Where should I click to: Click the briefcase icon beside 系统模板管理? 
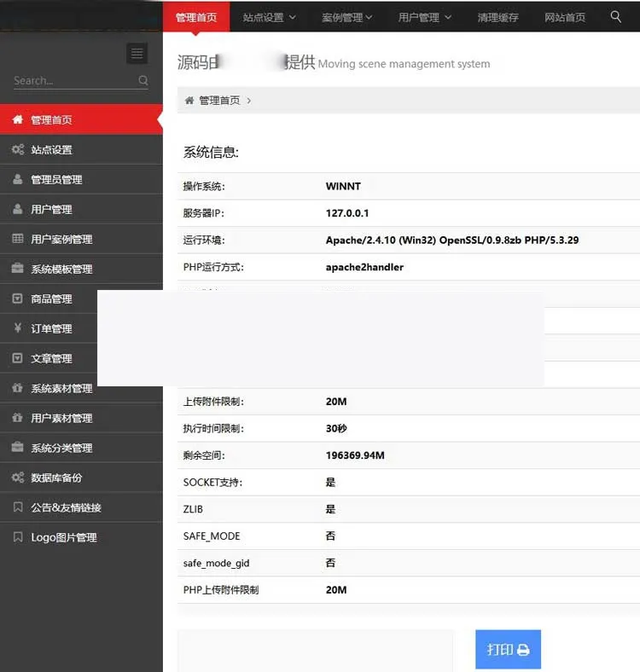tap(18, 269)
